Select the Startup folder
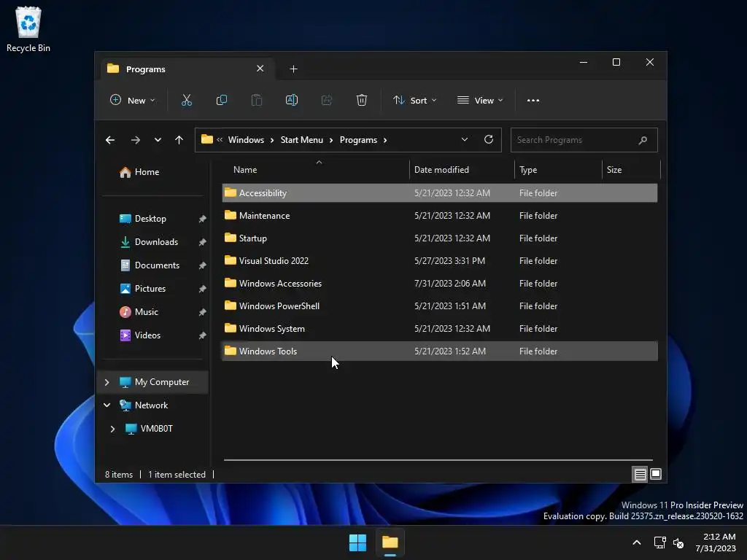This screenshot has width=747, height=560. [440, 238]
